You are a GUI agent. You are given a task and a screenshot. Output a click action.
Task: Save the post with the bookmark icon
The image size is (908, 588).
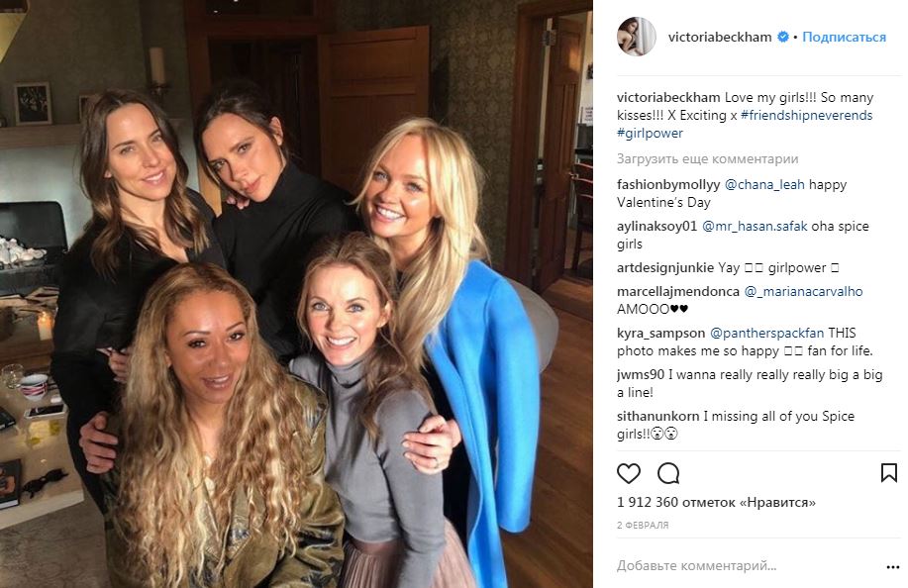(889, 473)
